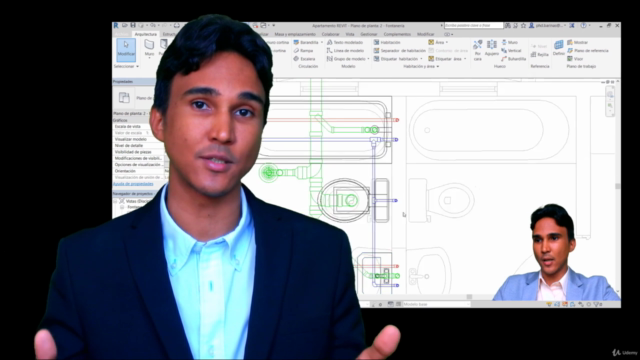Click Opciones de visualización edit button
Viewport: 640px width, 360px height.
tap(166, 164)
